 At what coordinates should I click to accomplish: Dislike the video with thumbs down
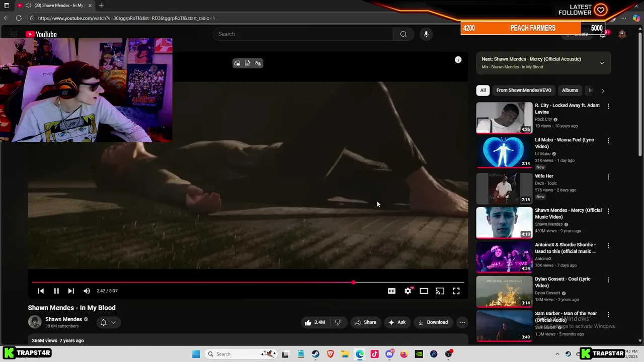[338, 322]
